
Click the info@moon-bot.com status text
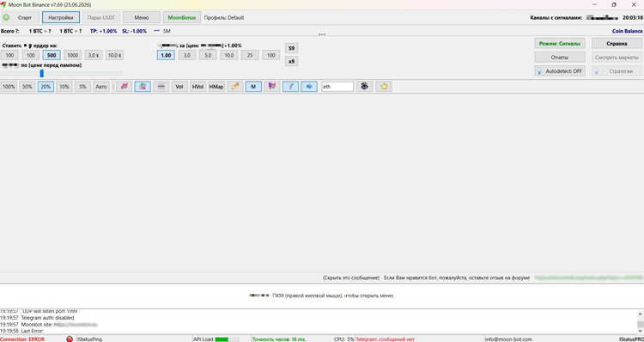pos(508,339)
